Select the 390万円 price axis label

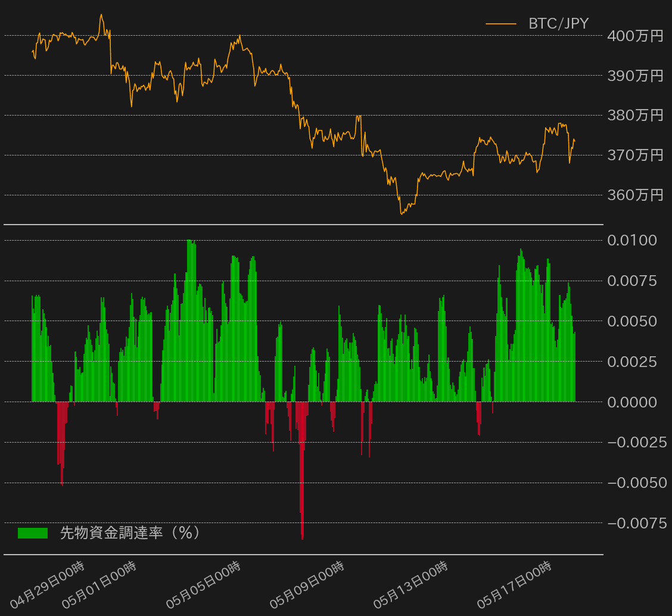[634, 76]
